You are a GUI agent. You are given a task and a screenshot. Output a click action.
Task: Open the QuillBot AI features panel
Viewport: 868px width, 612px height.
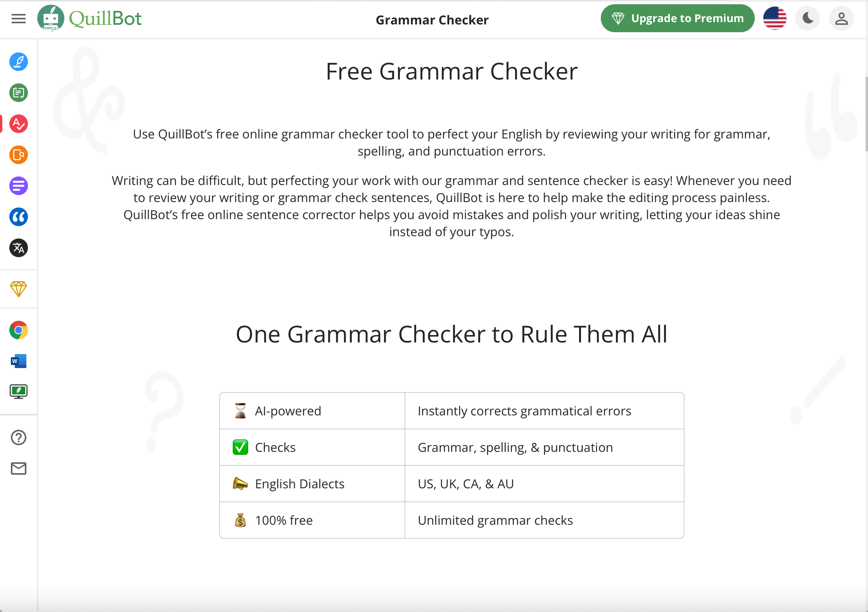point(19,19)
